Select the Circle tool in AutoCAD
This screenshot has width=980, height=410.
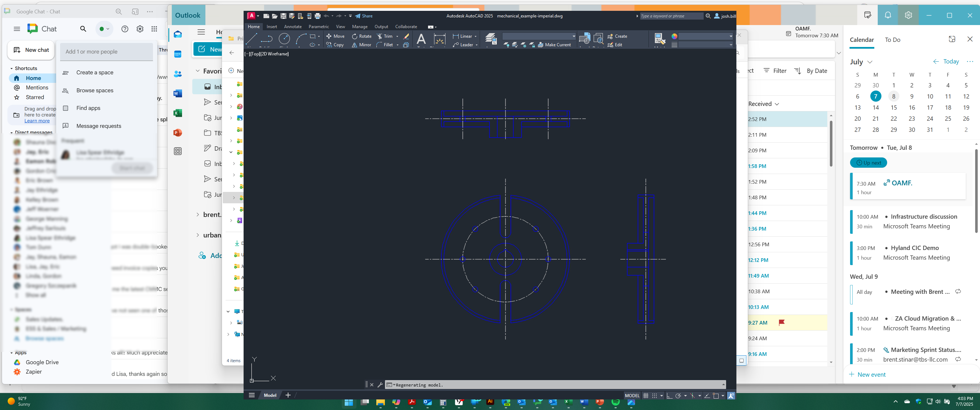tap(284, 39)
